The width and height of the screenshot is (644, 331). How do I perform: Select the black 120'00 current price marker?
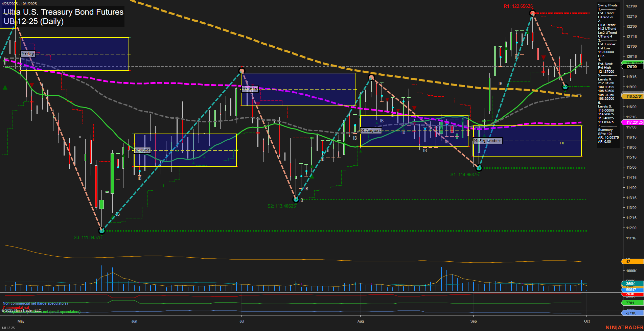[632, 67]
